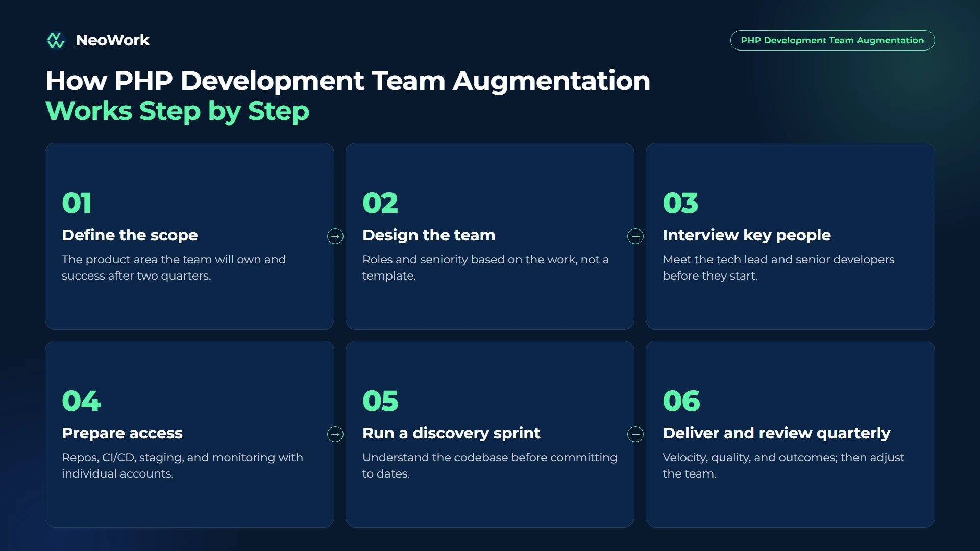Screen dimensions: 980x551
Task: Click the arrow icon between steps 02 and 03
Action: point(635,236)
